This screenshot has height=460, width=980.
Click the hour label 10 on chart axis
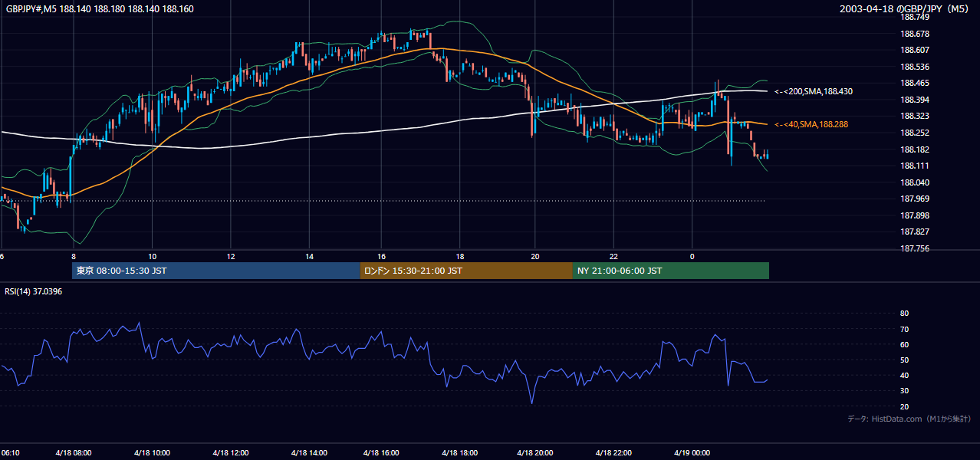[x=152, y=256]
